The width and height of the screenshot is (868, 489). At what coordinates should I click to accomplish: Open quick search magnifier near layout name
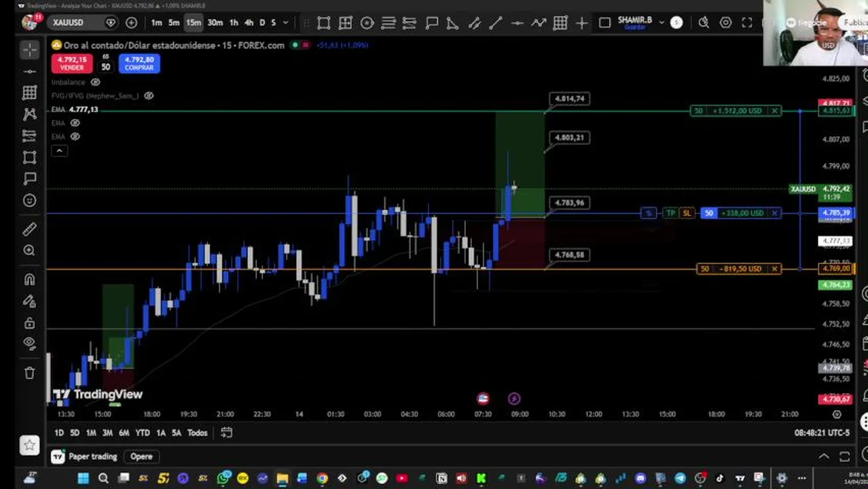click(704, 23)
